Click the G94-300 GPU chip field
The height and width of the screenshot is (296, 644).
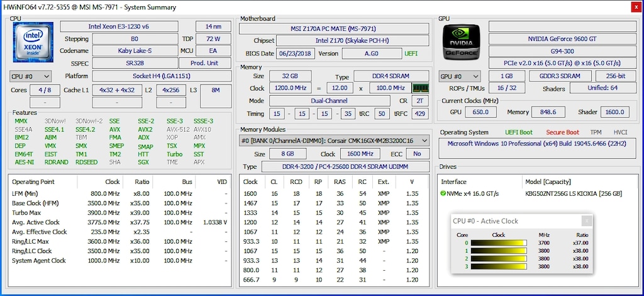[x=562, y=51]
